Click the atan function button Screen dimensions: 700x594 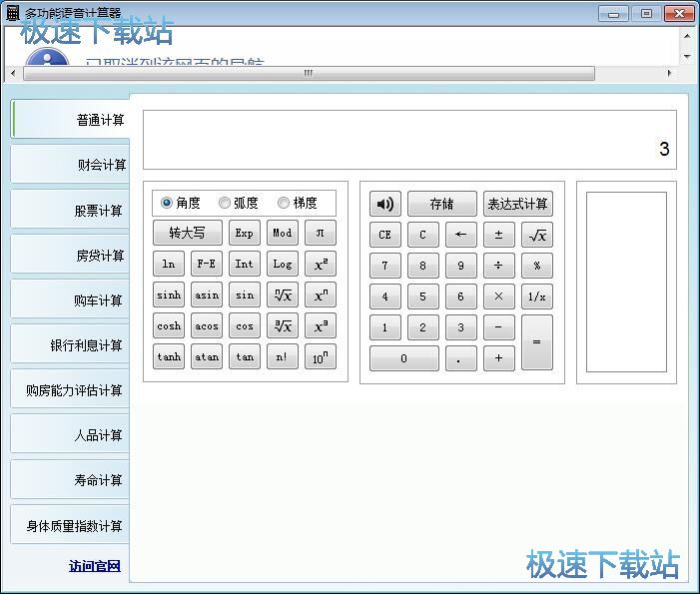point(207,356)
